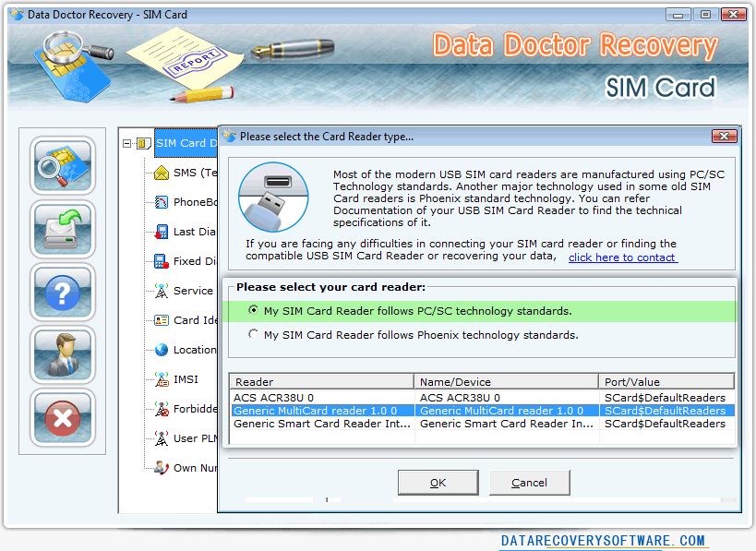Select the PC/SC technology standards radio button

(253, 310)
